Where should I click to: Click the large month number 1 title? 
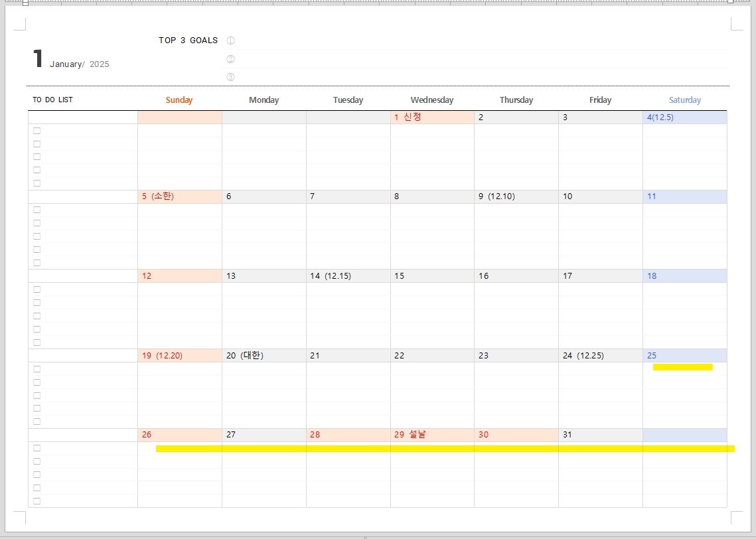(38, 59)
